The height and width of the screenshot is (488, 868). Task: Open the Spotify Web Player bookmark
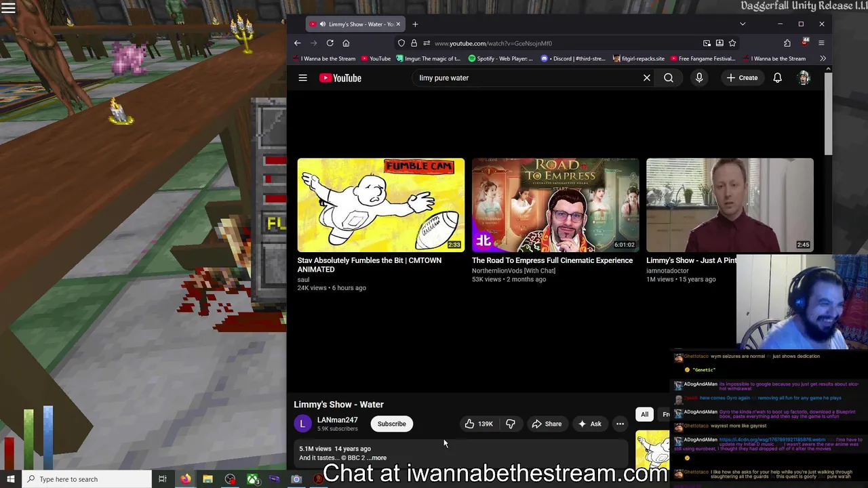[500, 59]
